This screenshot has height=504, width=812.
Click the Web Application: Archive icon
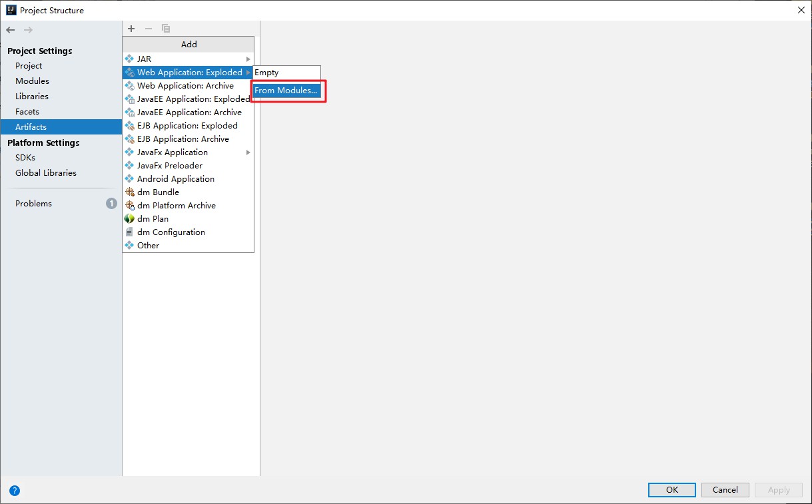click(129, 86)
